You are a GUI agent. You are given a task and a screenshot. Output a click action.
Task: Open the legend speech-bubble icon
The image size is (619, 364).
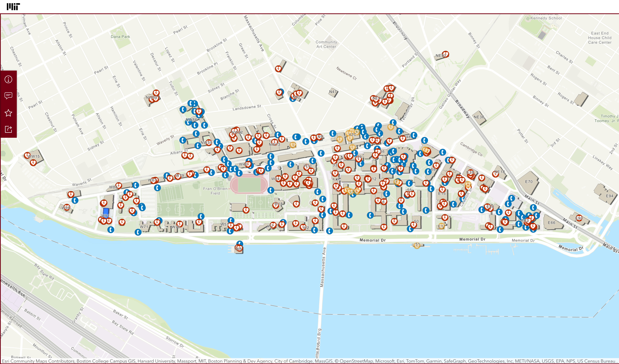click(x=8, y=96)
